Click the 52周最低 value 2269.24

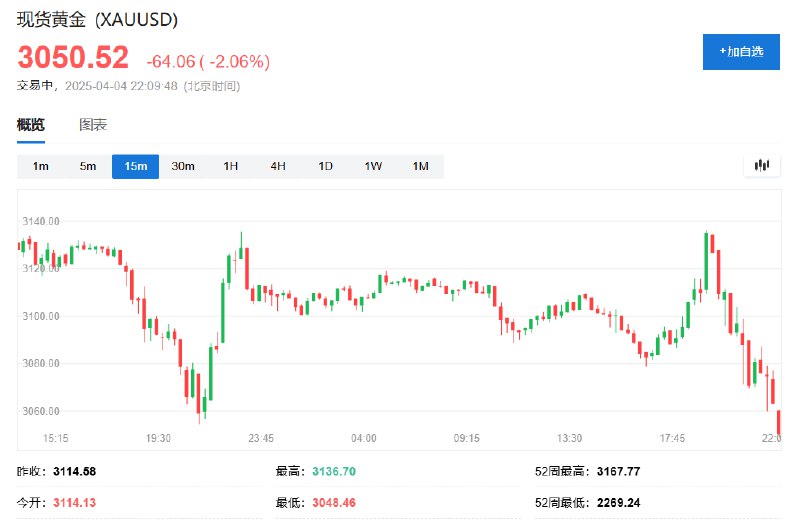tap(618, 503)
